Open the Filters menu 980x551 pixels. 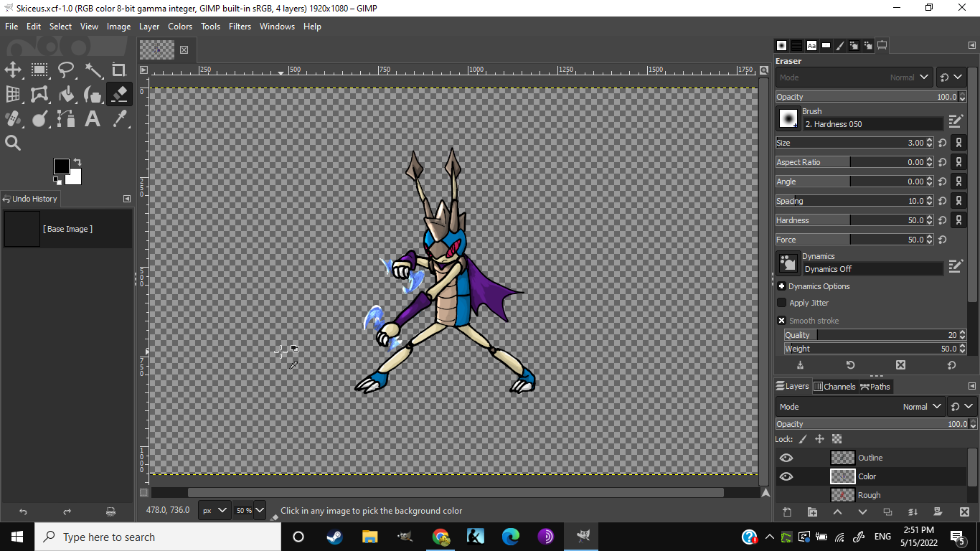tap(240, 27)
